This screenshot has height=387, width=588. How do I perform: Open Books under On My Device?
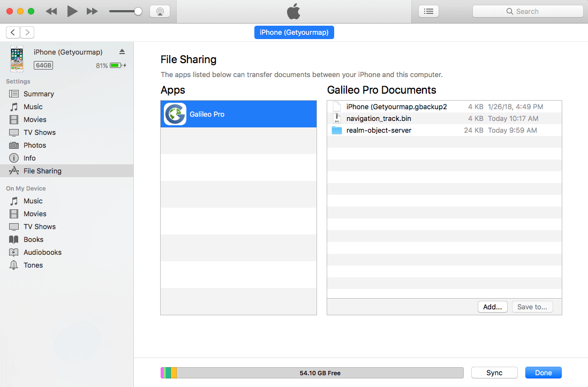coord(33,239)
